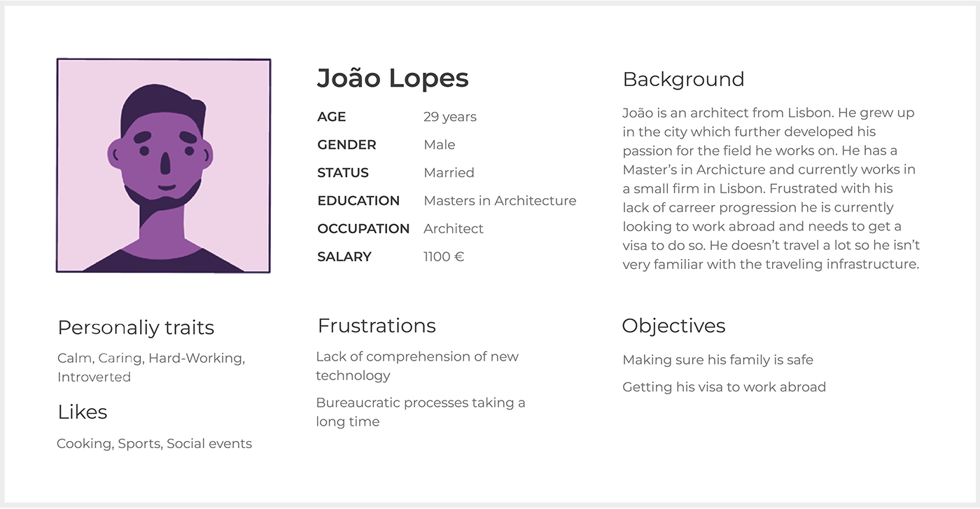Image resolution: width=980 pixels, height=509 pixels.
Task: Select the Married status value
Action: [x=449, y=173]
